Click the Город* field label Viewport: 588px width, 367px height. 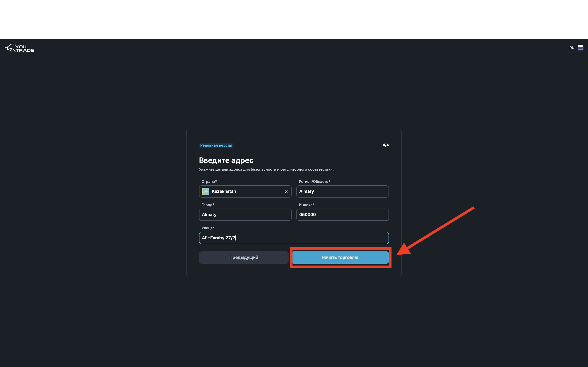click(208, 205)
